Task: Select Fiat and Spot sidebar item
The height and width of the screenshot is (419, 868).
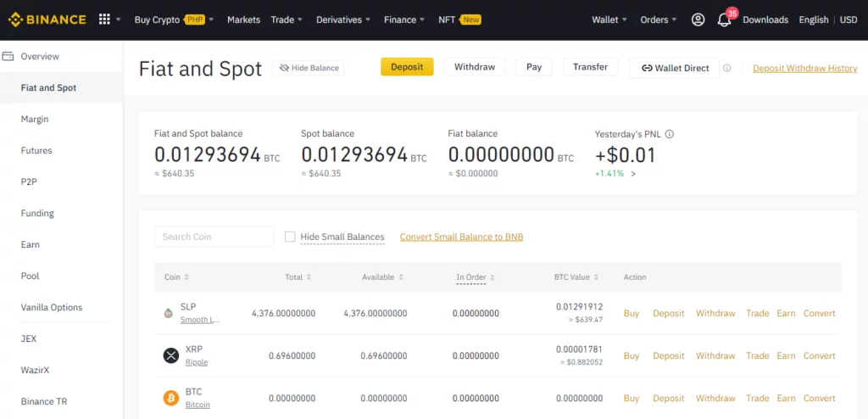Action: (x=61, y=87)
